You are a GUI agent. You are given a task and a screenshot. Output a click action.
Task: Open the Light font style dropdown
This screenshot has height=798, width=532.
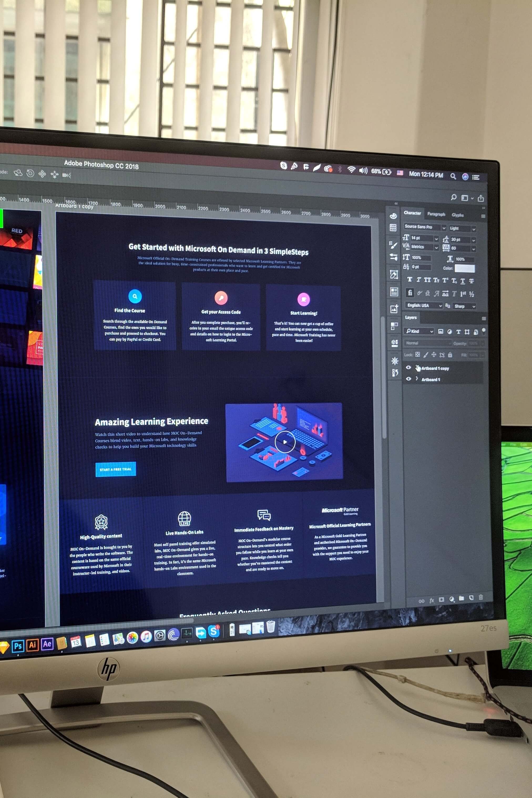click(x=474, y=229)
